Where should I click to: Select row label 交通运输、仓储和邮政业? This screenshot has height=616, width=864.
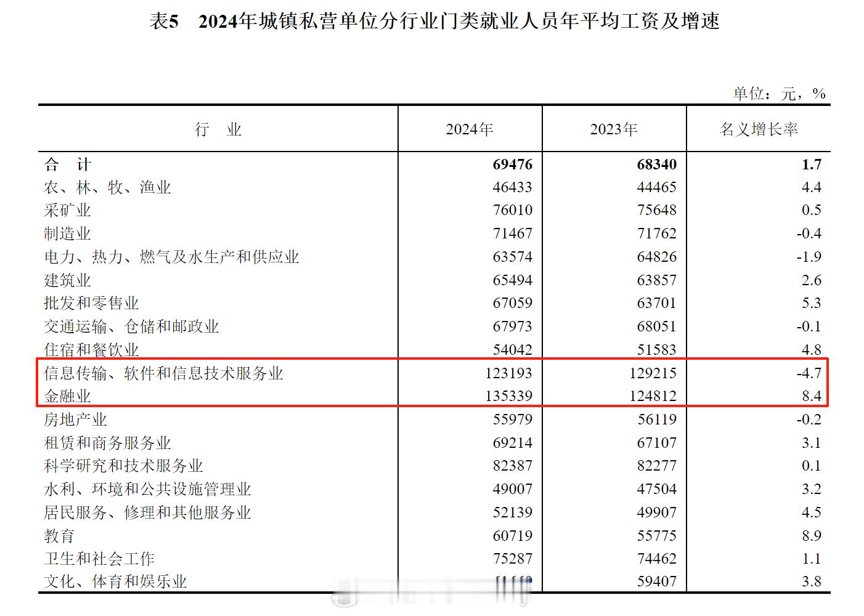click(x=131, y=326)
